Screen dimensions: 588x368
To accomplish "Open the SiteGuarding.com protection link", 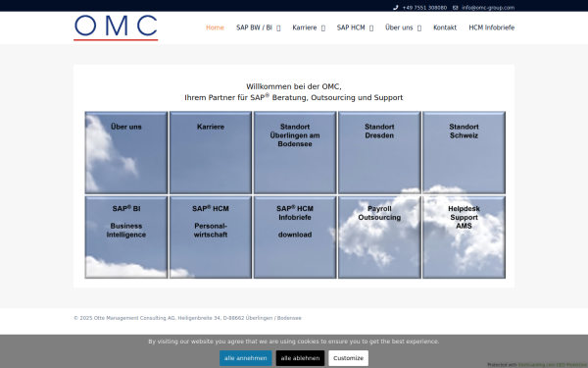I will coord(553,365).
